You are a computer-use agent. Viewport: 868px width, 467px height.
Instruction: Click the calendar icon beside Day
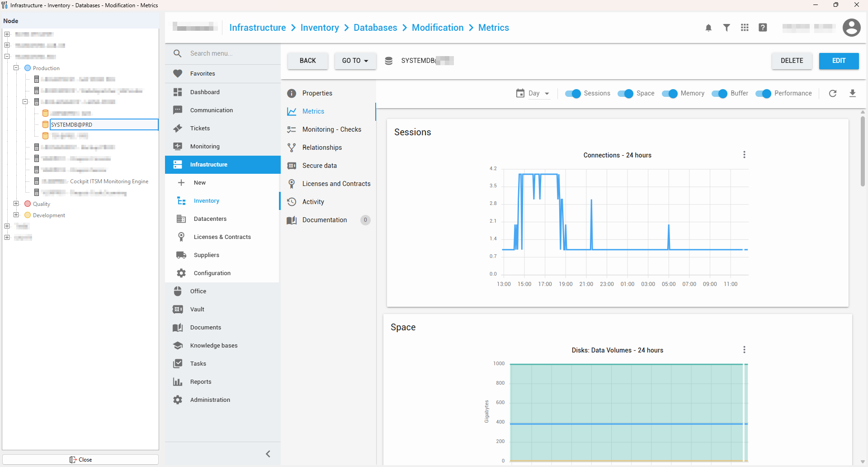click(520, 93)
